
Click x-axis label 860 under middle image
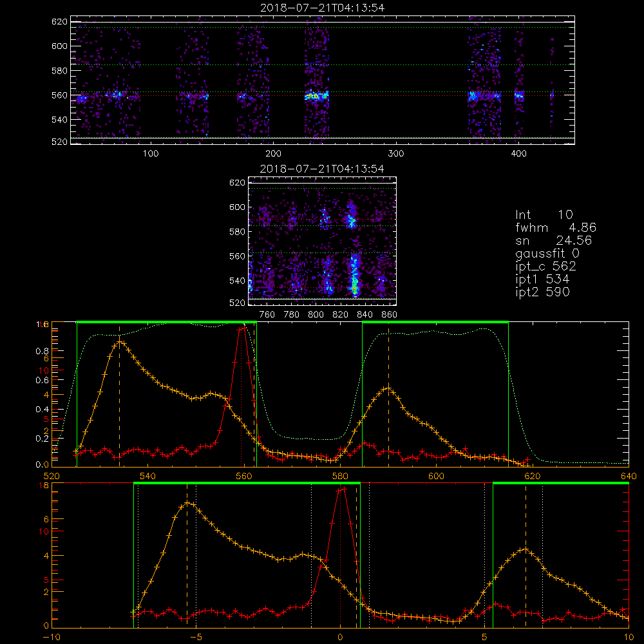(x=390, y=315)
